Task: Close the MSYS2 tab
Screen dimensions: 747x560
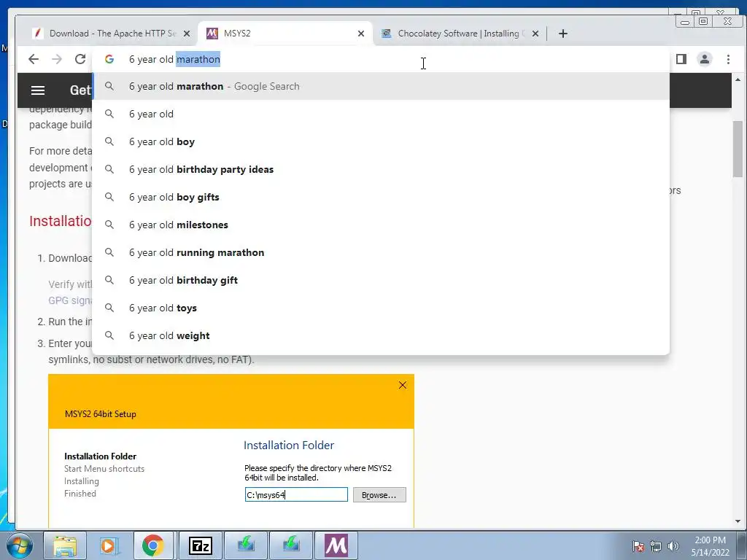Action: [361, 34]
